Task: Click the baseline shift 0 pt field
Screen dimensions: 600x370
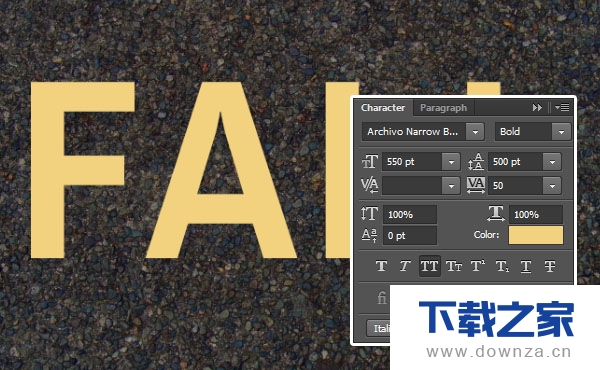Action: coord(410,236)
